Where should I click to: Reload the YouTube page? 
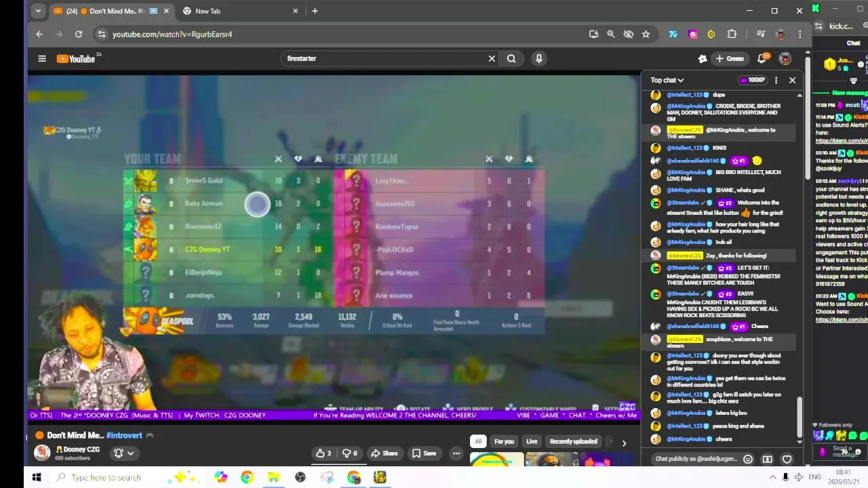79,34
